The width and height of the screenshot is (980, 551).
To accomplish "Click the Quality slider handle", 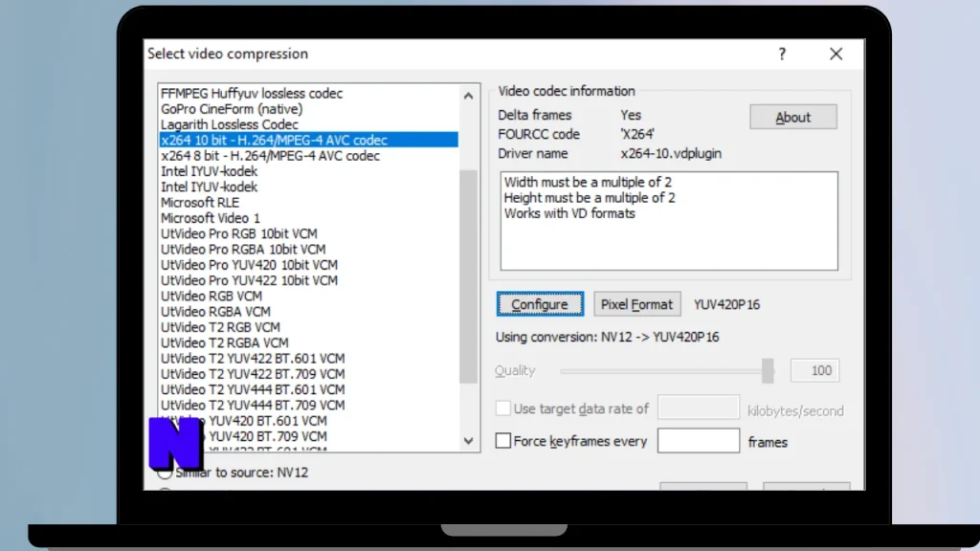I will click(x=768, y=371).
